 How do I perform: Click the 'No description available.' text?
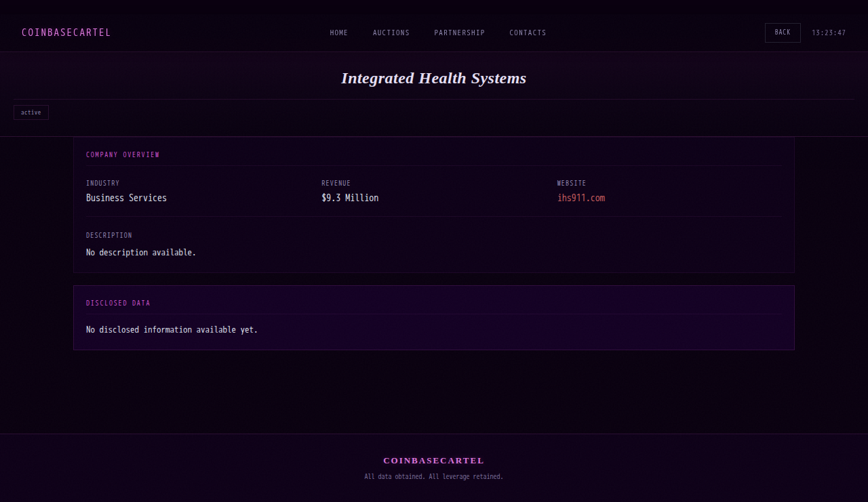141,252
